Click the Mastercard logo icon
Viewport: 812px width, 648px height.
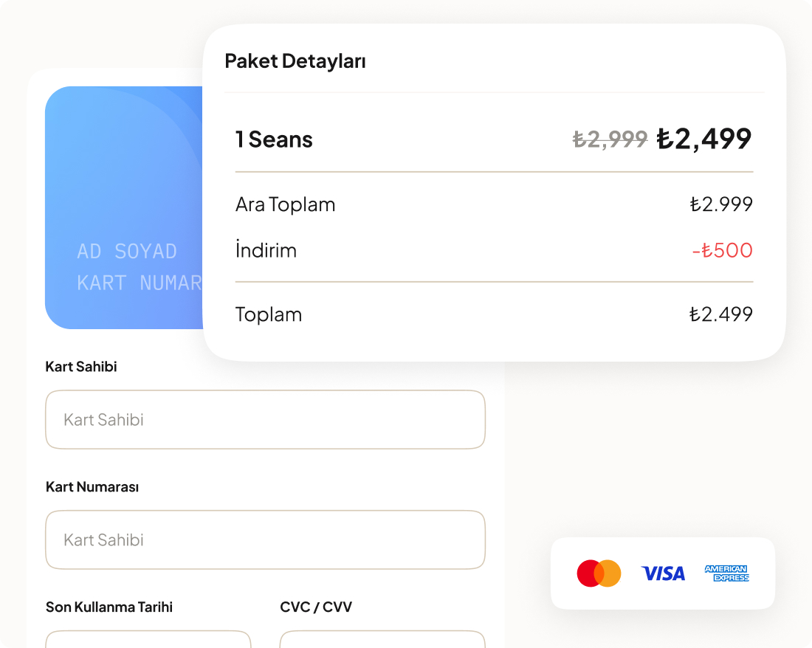[599, 573]
